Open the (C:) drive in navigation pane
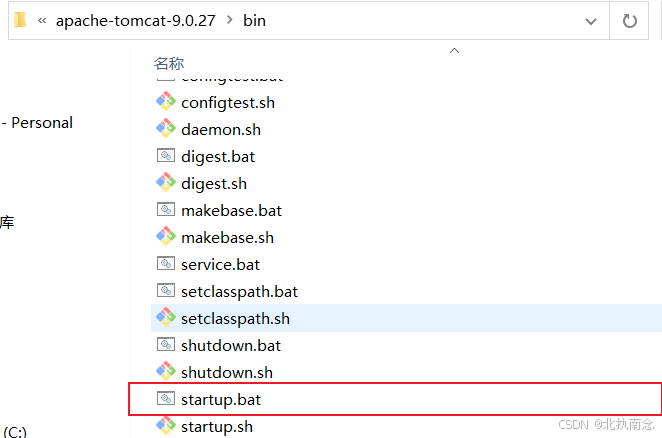 coord(14,432)
